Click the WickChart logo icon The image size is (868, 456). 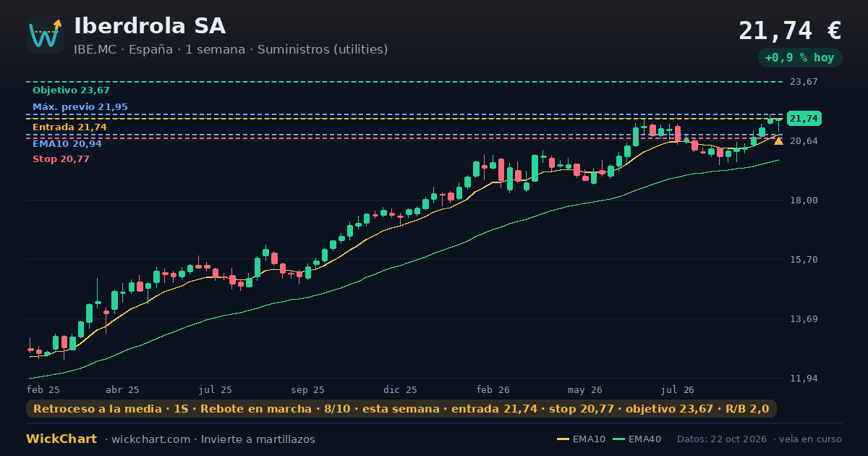pos(45,35)
